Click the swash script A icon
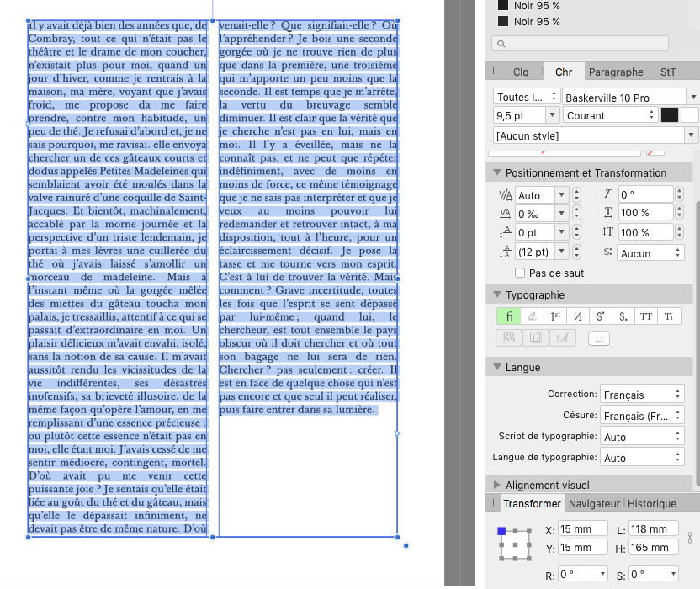This screenshot has height=589, width=700. [x=563, y=337]
